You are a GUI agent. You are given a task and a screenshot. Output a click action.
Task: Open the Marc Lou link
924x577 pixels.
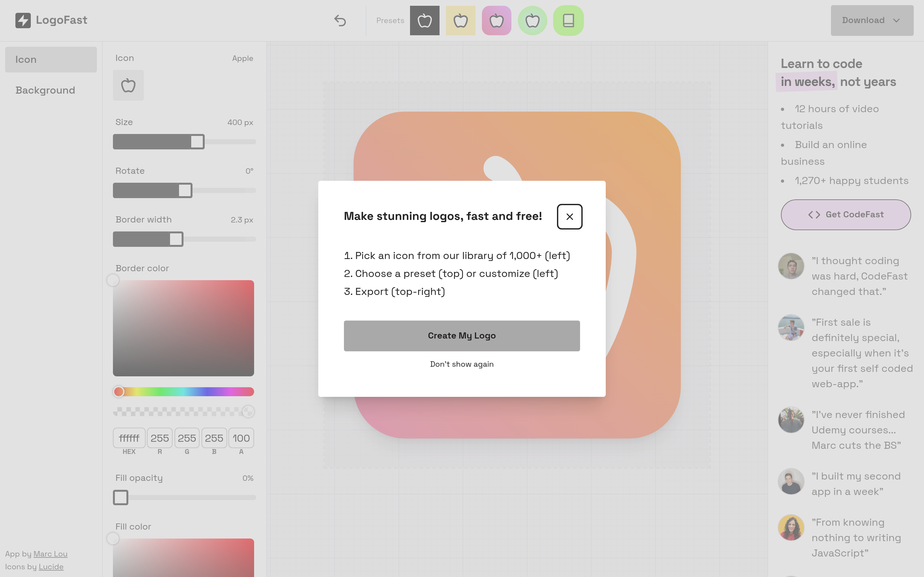[x=50, y=554]
